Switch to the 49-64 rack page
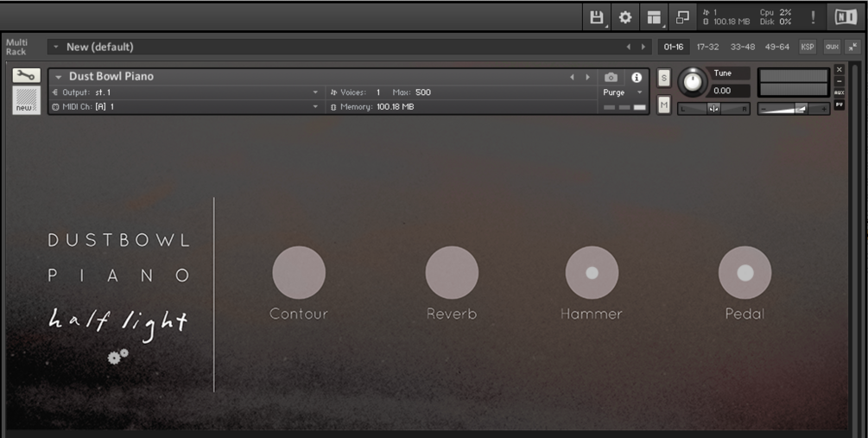 point(776,47)
